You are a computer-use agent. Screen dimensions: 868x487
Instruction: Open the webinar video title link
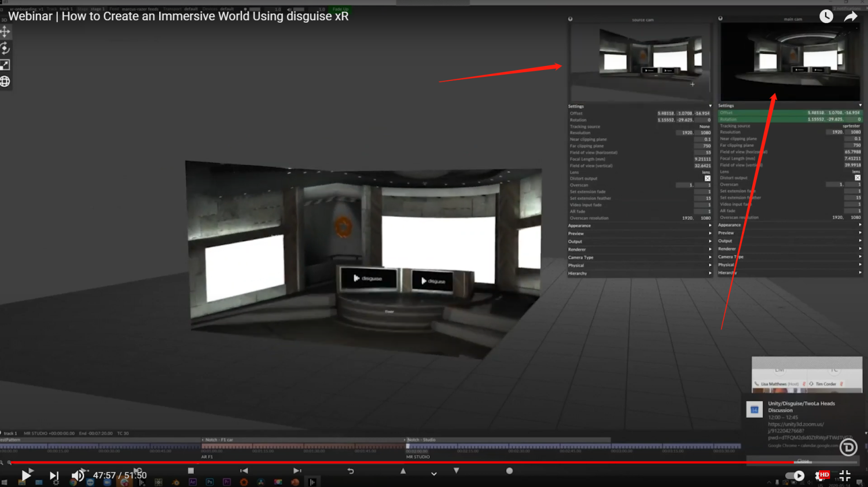coord(178,16)
